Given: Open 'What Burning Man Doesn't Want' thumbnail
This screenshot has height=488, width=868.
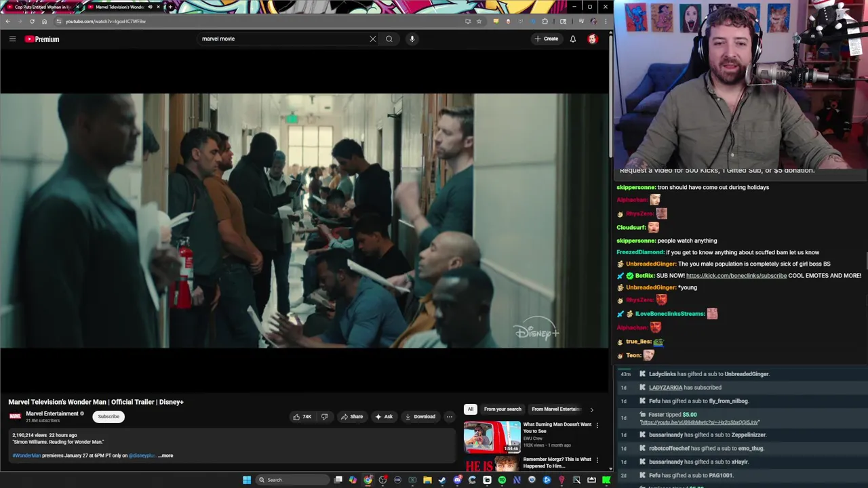Looking at the screenshot, I should click(492, 437).
